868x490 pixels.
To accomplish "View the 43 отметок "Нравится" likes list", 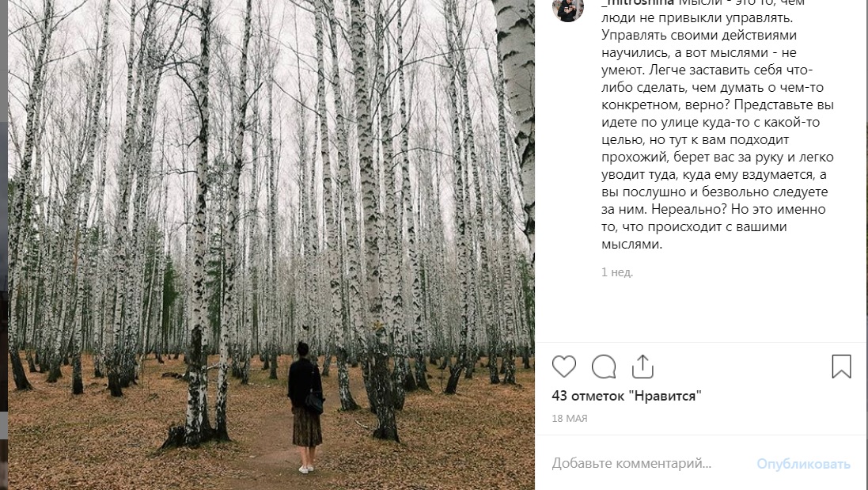I will 627,396.
